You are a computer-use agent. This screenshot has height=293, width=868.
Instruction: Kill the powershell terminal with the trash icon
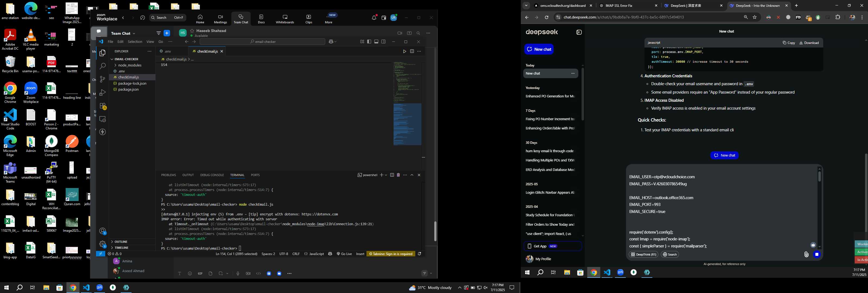(x=398, y=175)
